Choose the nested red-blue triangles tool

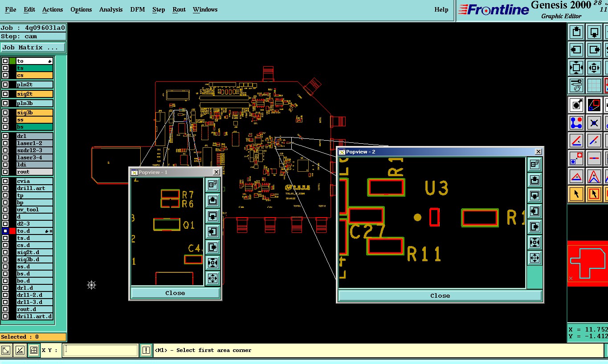pyautogui.click(x=594, y=176)
